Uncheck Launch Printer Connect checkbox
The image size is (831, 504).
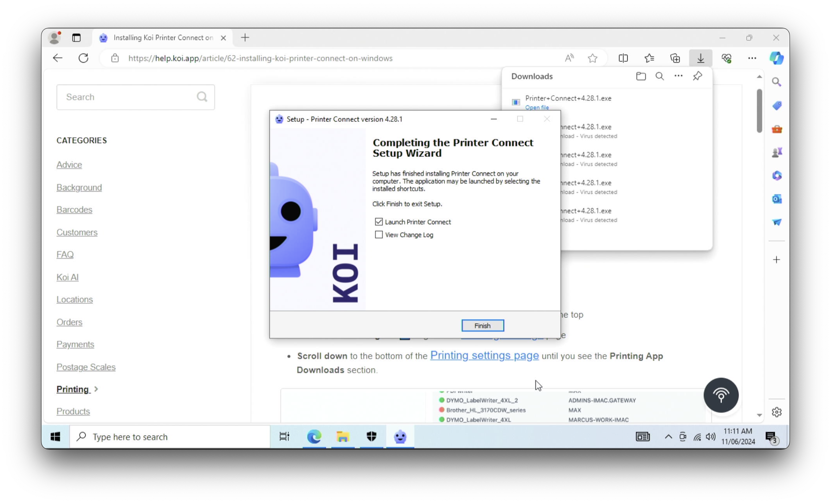pyautogui.click(x=379, y=222)
